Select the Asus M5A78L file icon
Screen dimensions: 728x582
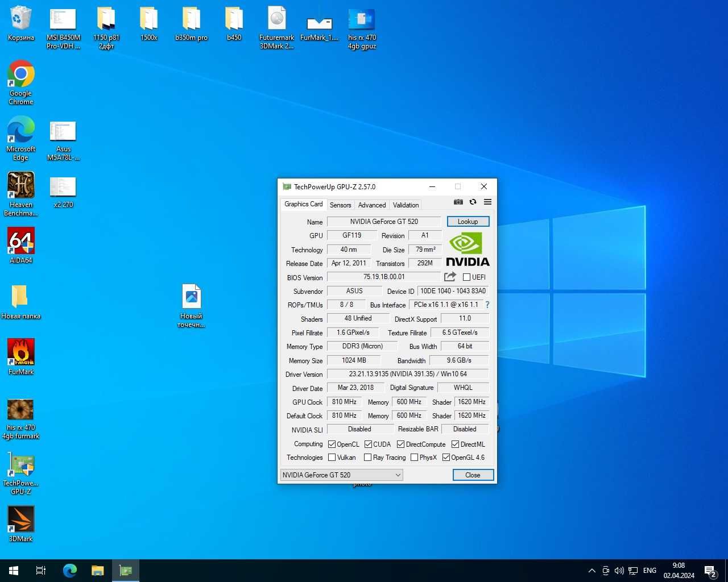coord(64,141)
